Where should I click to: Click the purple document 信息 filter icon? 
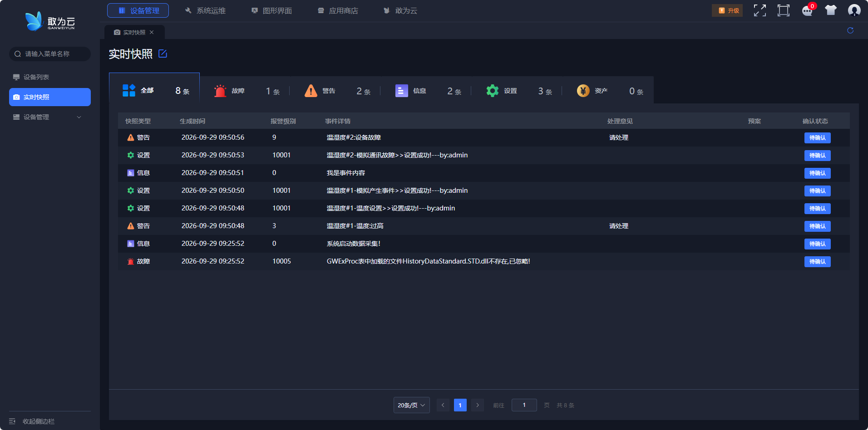coord(402,91)
